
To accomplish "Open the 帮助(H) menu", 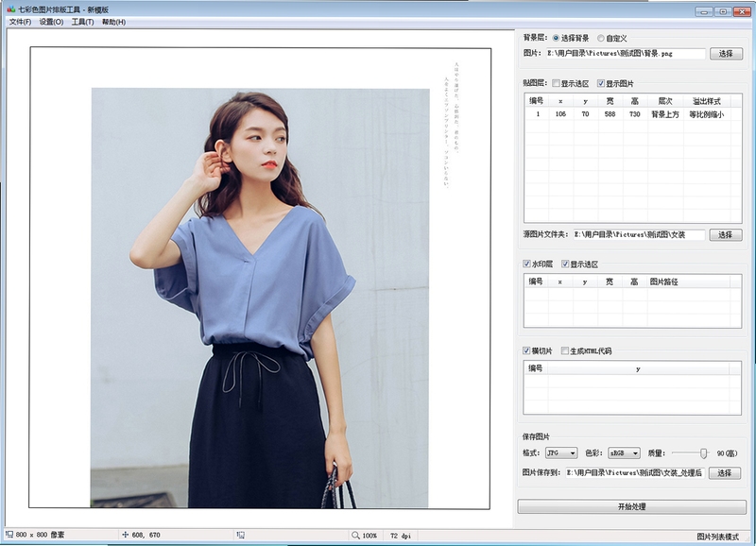I will coord(113,22).
